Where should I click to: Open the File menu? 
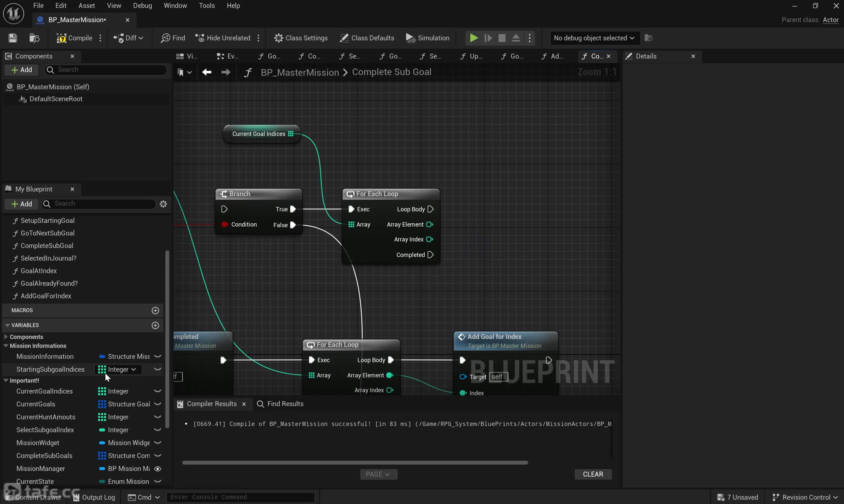point(38,5)
